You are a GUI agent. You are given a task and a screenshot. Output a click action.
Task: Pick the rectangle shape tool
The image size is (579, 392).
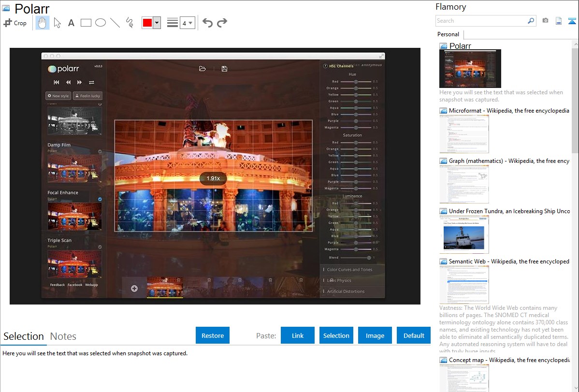click(x=86, y=23)
